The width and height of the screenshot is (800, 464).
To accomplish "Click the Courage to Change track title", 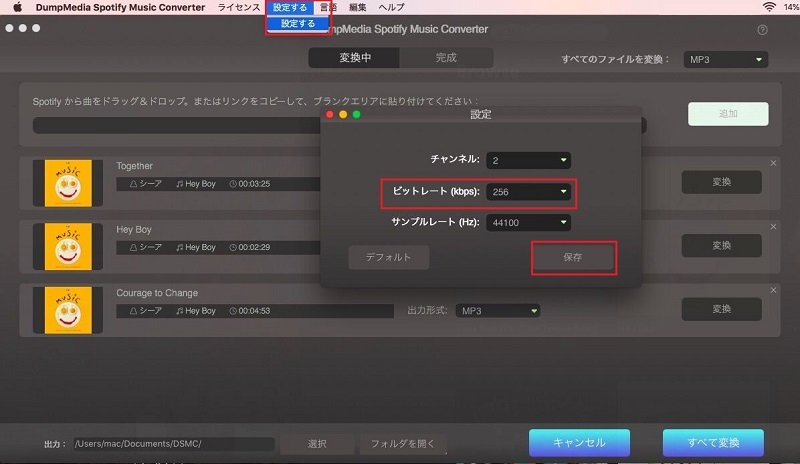I will [157, 293].
